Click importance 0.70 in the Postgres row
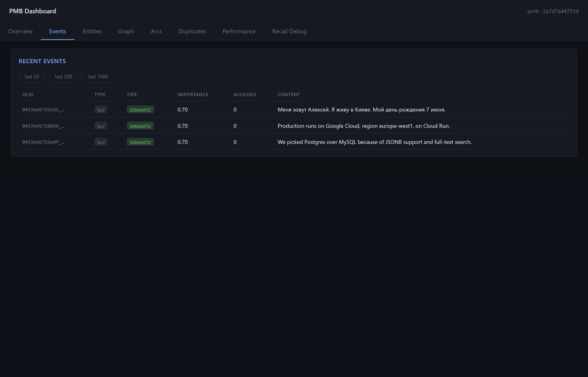Viewport: 588px width, 377px height. (182, 142)
